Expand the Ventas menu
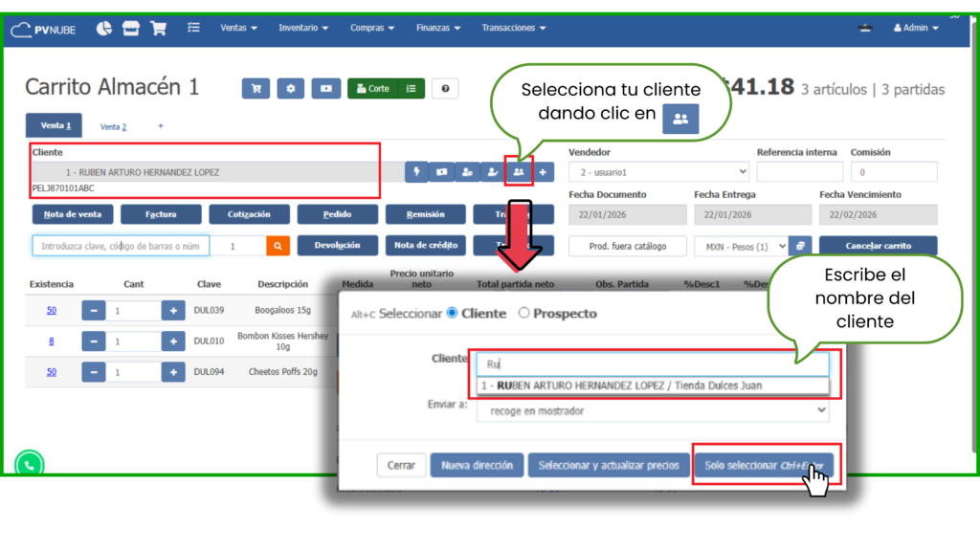The width and height of the screenshot is (980, 551). pos(238,28)
